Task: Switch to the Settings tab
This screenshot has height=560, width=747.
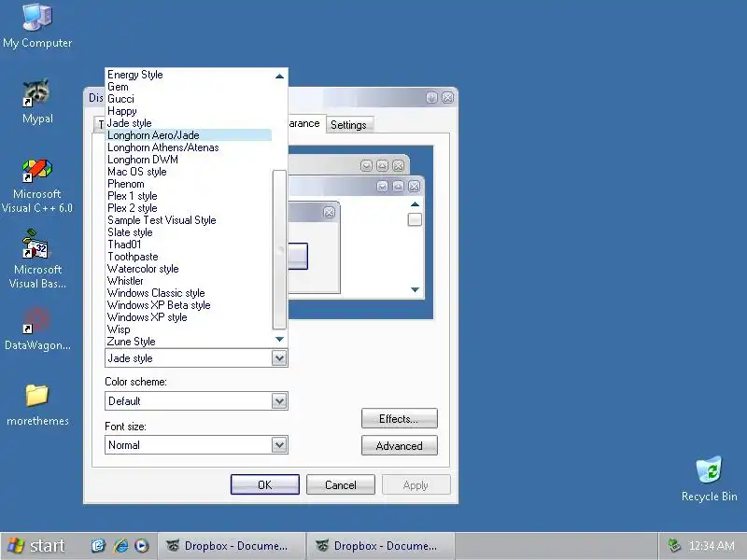Action: tap(348, 125)
